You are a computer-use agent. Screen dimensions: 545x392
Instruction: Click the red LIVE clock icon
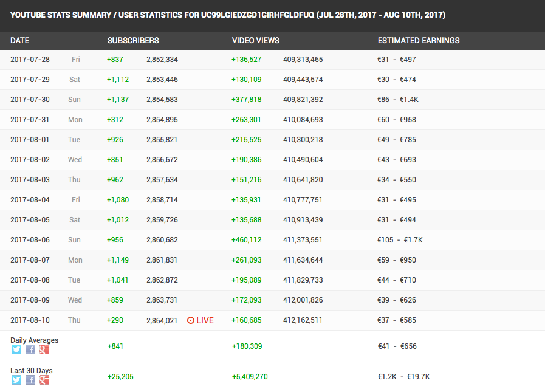point(190,320)
